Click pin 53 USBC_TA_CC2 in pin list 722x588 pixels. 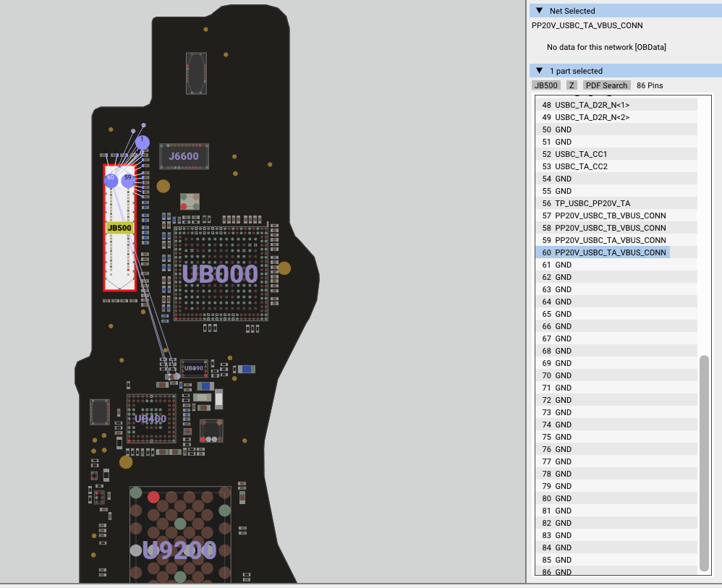[x=581, y=166]
